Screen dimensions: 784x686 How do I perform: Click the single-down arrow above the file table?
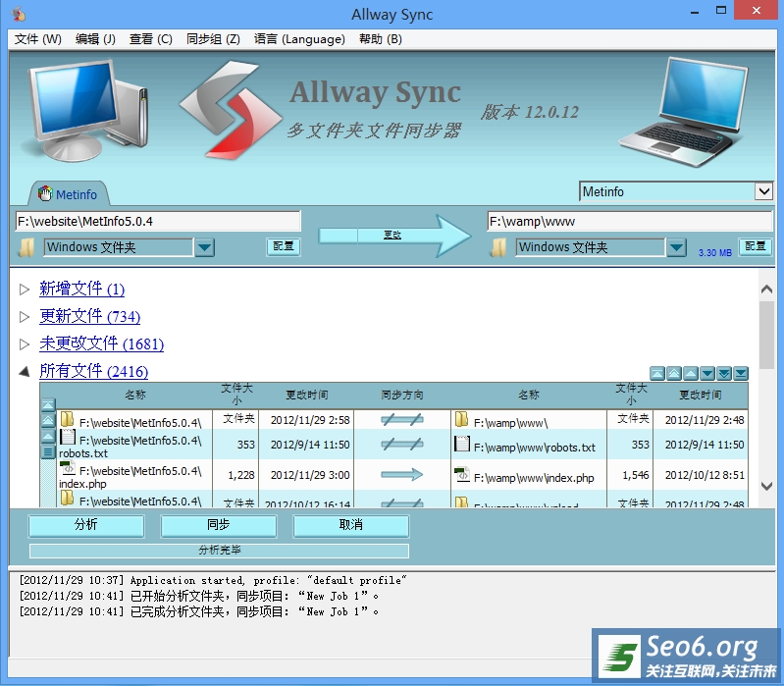[707, 373]
